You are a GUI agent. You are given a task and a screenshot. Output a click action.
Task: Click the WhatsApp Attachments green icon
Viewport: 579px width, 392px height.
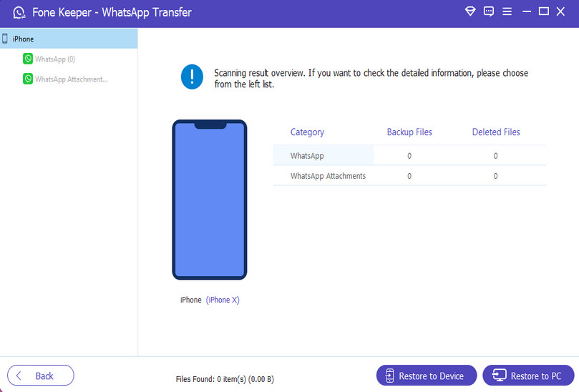(x=27, y=79)
